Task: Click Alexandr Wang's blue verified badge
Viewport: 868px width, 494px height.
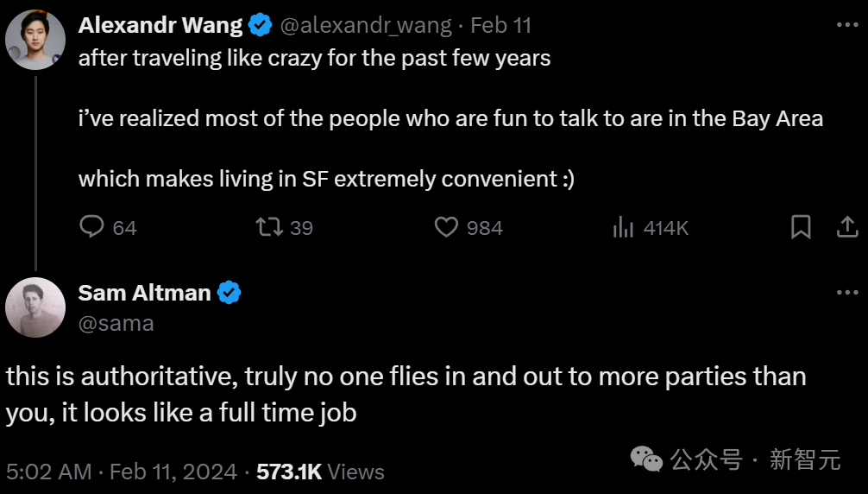Action: click(261, 25)
